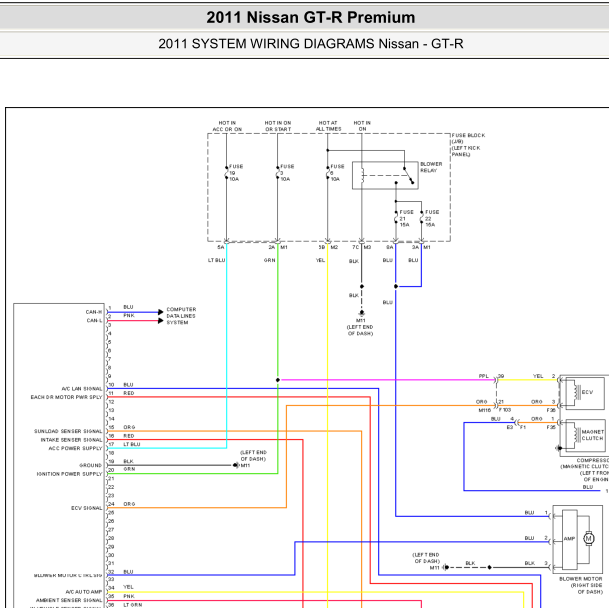Image resolution: width=609 pixels, height=608 pixels.
Task: Click the red CAN-L arrowhead
Action: [161, 321]
